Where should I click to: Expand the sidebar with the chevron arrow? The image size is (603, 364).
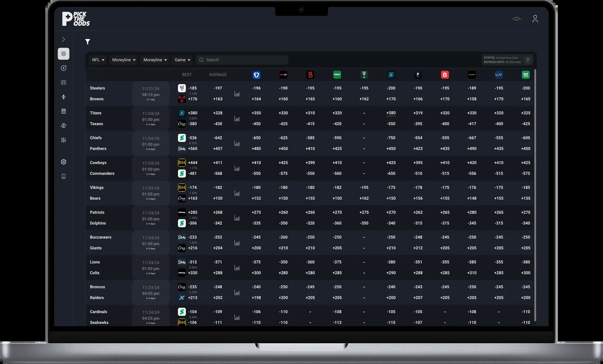click(x=63, y=39)
